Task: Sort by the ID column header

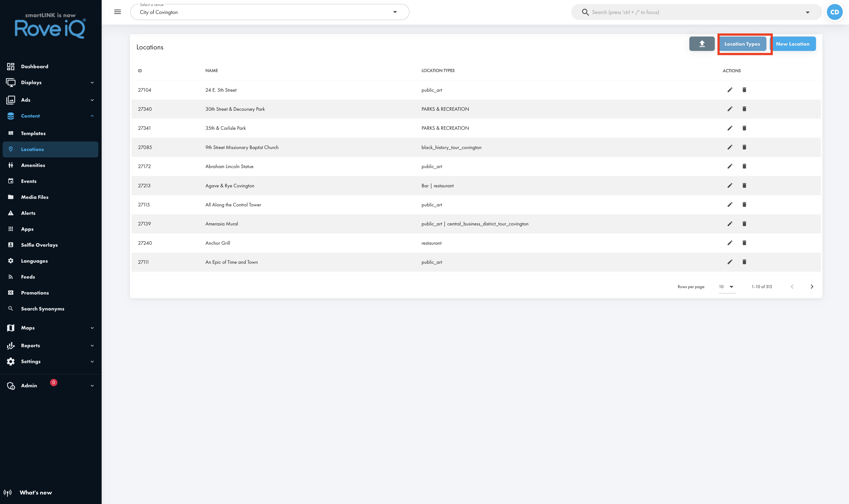Action: [140, 71]
